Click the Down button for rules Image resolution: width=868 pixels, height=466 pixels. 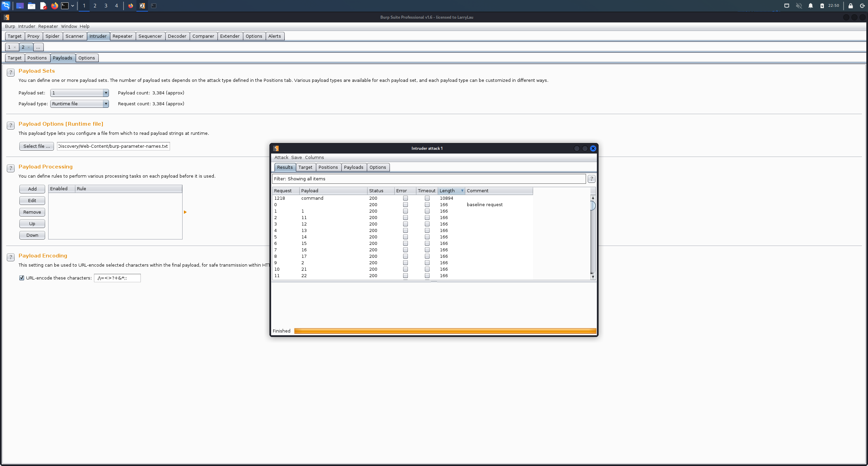coord(32,235)
